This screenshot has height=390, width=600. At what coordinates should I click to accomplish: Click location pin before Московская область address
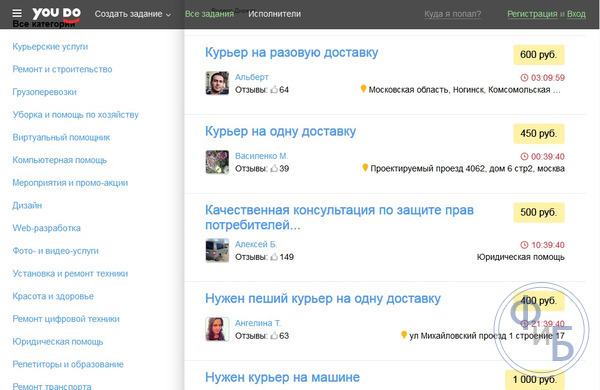363,89
